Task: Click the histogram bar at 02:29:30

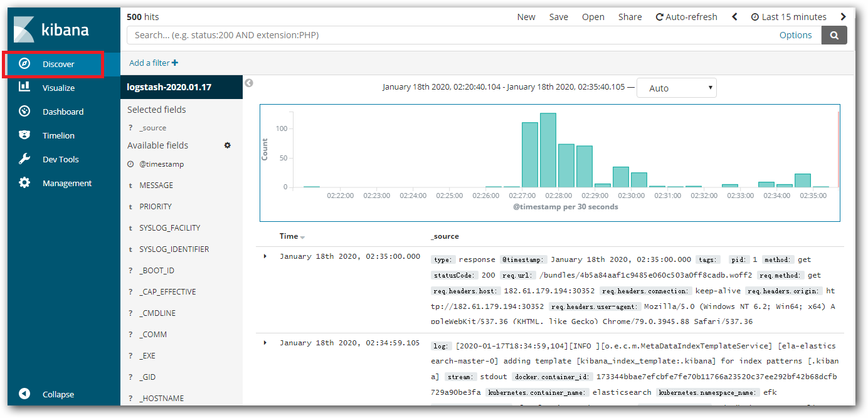Action: [621, 177]
